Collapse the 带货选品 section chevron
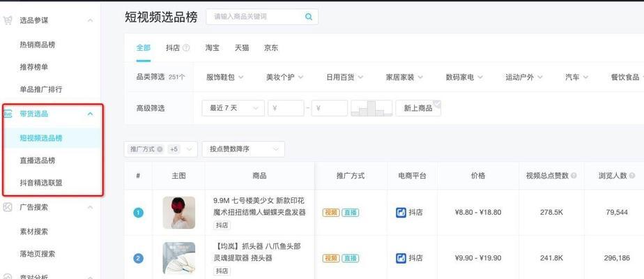Screen dimensions: 644x279 pos(91,114)
